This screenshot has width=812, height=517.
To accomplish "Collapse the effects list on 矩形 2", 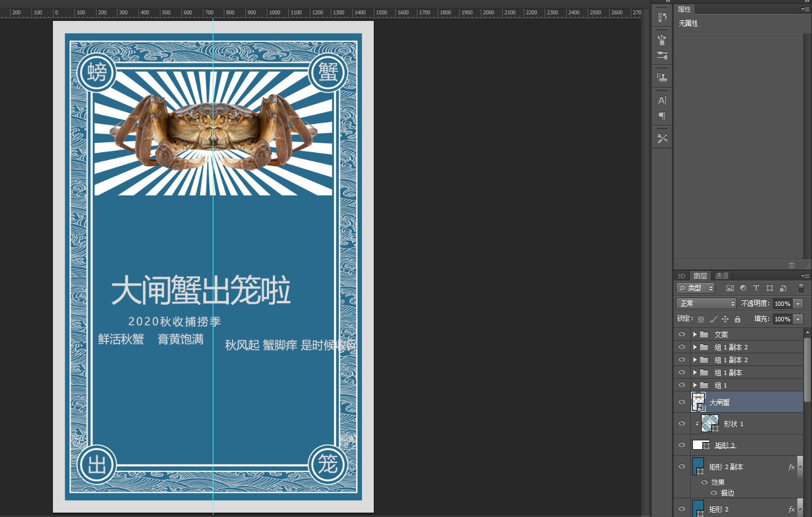I will coord(800,509).
